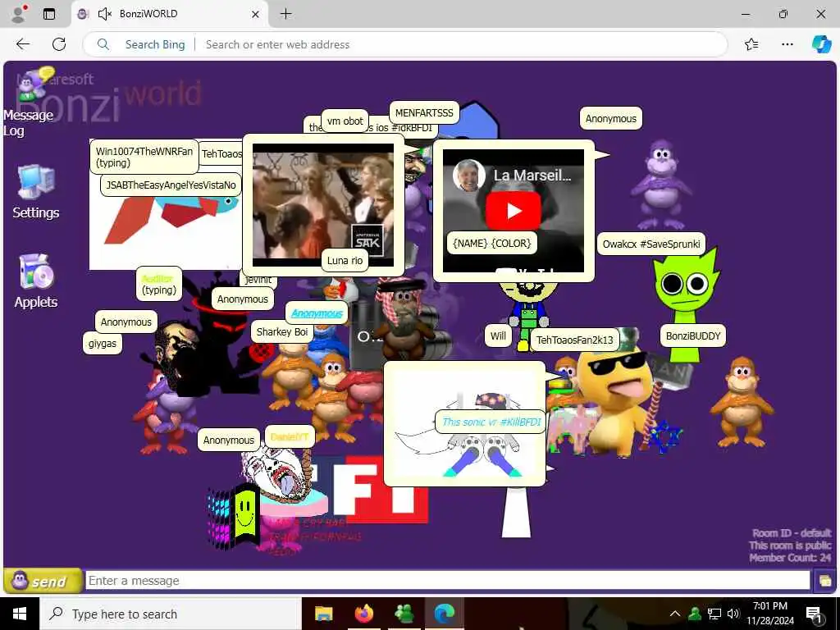Launch Firefox from the taskbar
The image size is (840, 630).
(363, 614)
